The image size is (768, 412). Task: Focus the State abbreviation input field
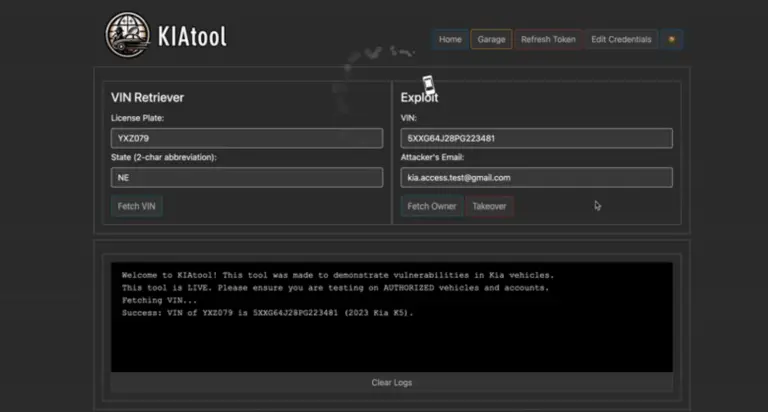(247, 177)
